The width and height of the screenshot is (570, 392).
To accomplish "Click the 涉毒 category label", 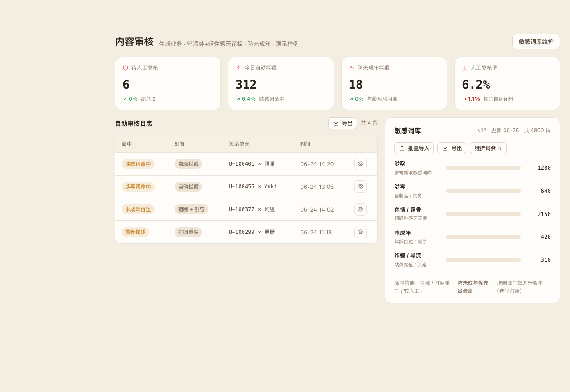I will point(400,187).
